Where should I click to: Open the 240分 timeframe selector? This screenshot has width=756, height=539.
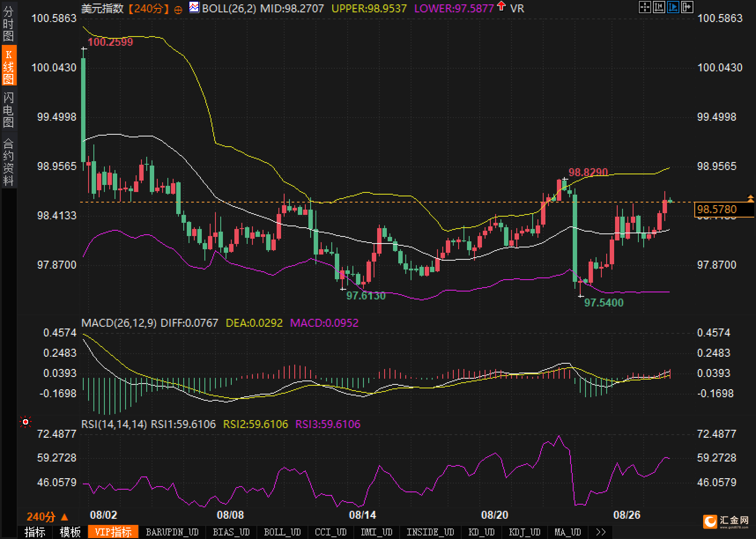click(x=48, y=517)
